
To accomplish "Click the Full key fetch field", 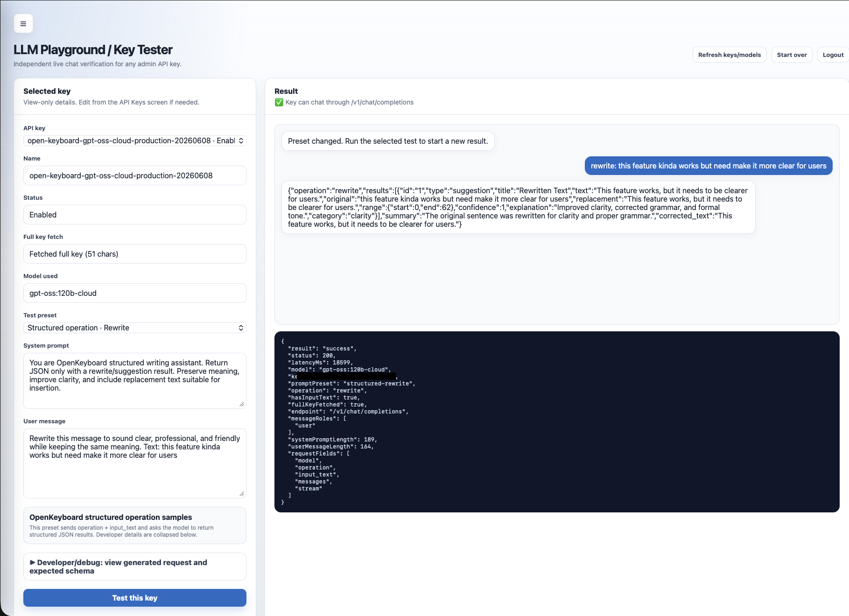I will tap(135, 254).
